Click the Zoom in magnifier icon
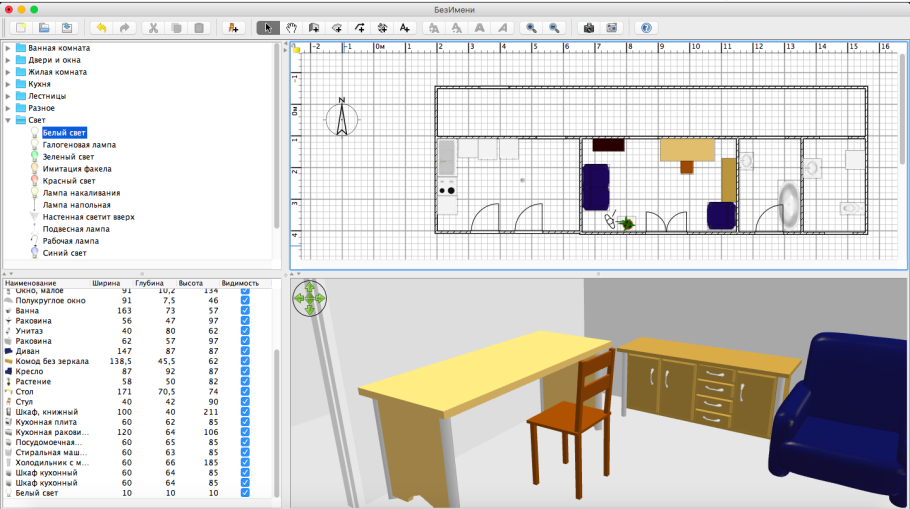The image size is (910, 509). (531, 28)
